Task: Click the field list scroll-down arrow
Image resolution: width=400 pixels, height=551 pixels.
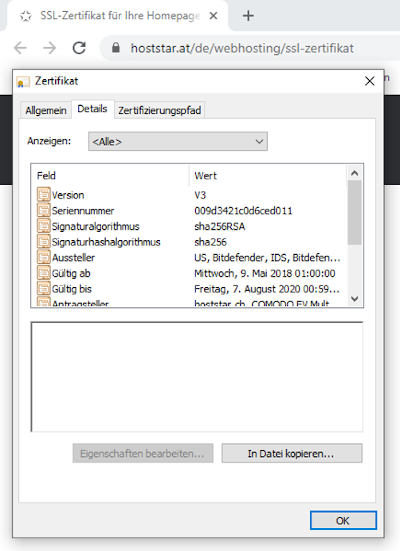Action: 355,299
